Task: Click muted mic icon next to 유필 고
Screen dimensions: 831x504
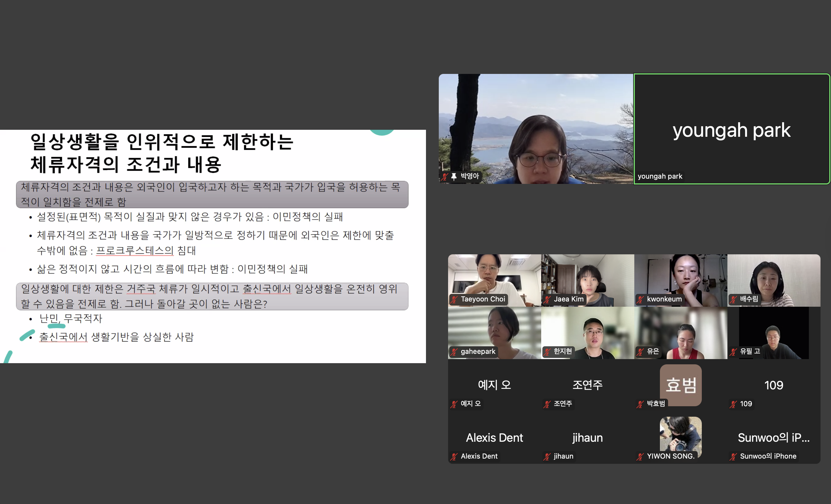Action: click(733, 352)
